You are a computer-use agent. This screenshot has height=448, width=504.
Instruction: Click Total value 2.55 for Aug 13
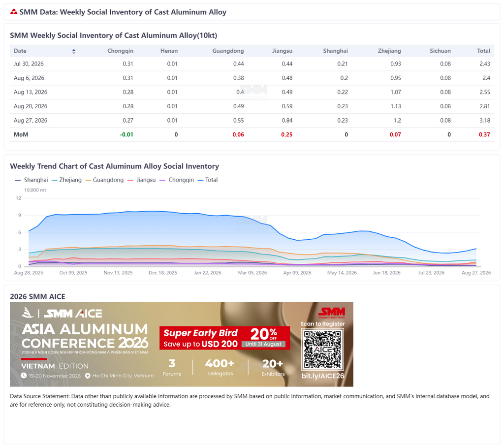pos(485,92)
